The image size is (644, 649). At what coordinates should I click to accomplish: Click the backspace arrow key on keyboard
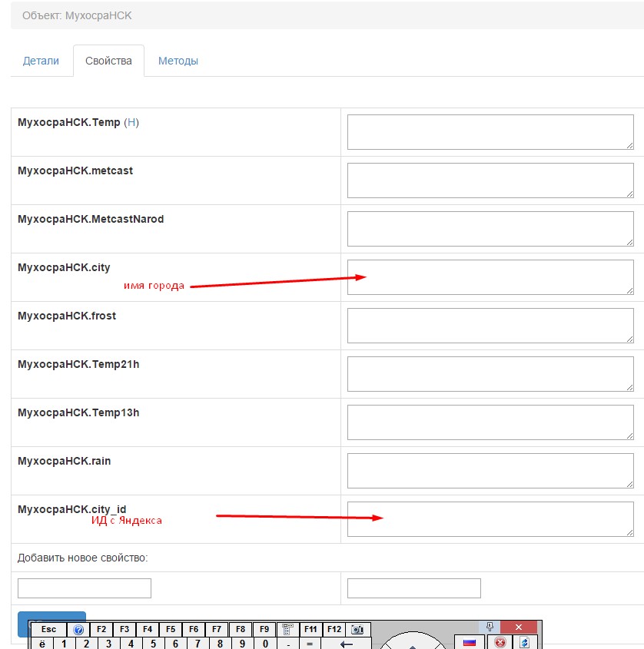(x=347, y=644)
